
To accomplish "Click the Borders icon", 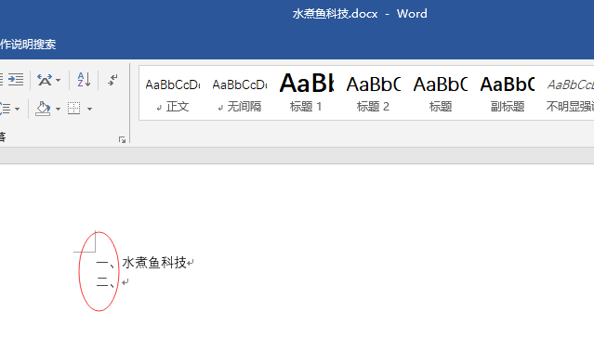I will [x=73, y=109].
